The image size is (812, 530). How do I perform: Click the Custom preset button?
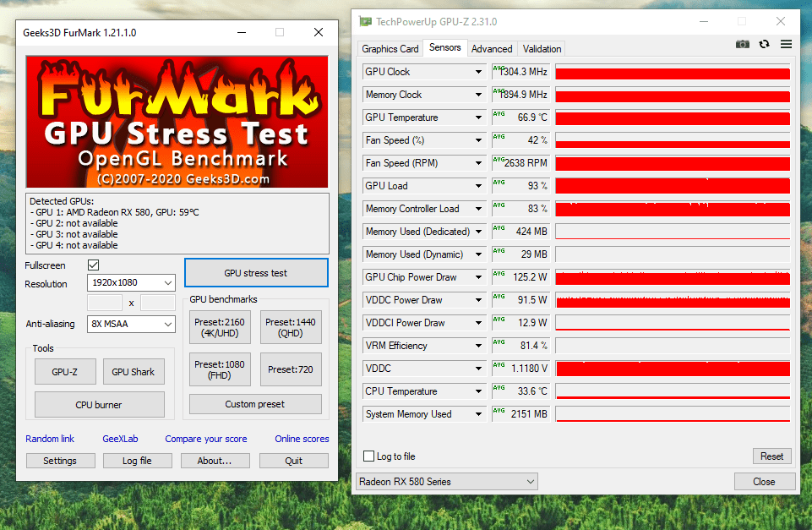point(255,404)
